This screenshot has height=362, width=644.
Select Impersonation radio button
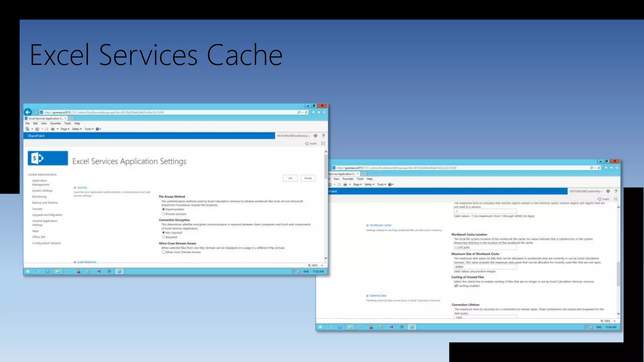[x=164, y=209]
